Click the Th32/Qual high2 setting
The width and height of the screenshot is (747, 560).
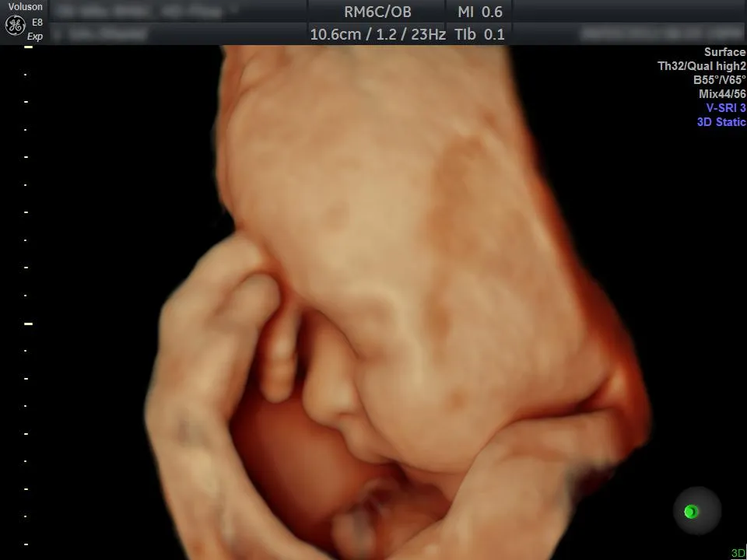click(x=702, y=66)
